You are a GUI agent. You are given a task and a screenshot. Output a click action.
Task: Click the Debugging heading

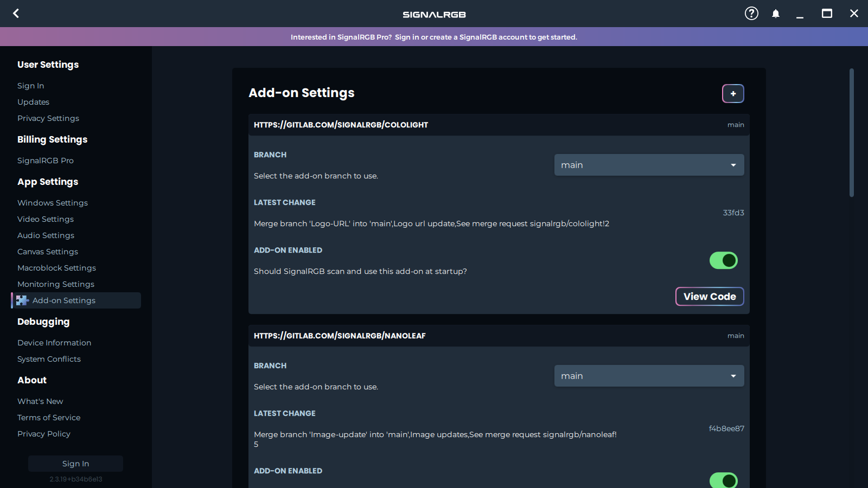(x=43, y=322)
